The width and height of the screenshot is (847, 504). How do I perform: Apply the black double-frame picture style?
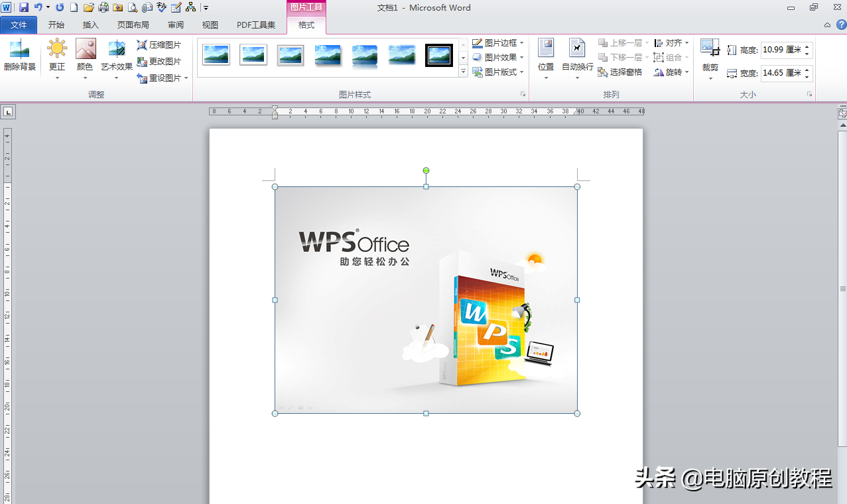439,55
